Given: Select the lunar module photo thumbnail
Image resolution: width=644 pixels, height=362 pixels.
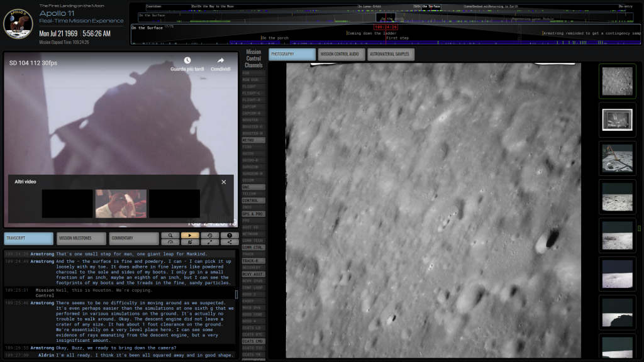Looking at the screenshot, I should 617,158.
